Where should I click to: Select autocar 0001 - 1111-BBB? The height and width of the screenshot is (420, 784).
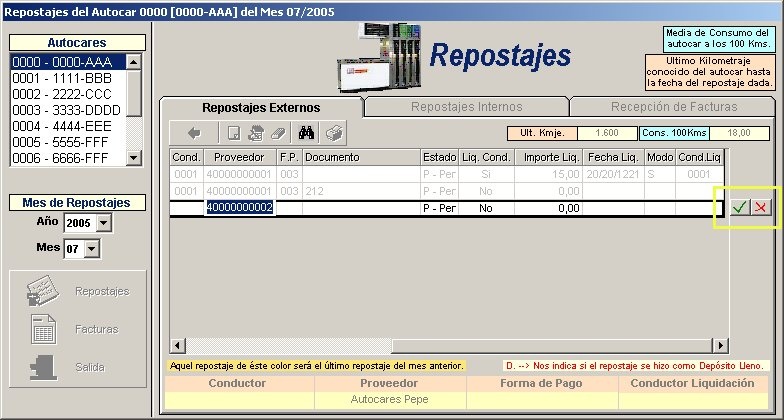click(68, 78)
